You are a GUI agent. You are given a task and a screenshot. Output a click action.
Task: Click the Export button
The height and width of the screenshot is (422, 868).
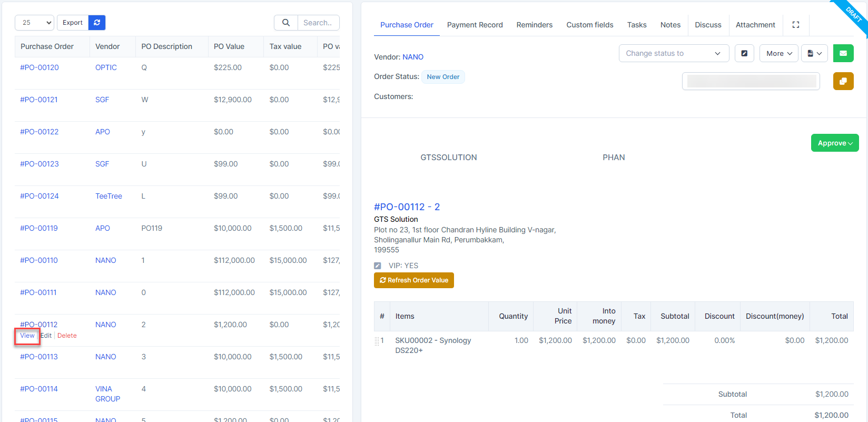(x=73, y=23)
